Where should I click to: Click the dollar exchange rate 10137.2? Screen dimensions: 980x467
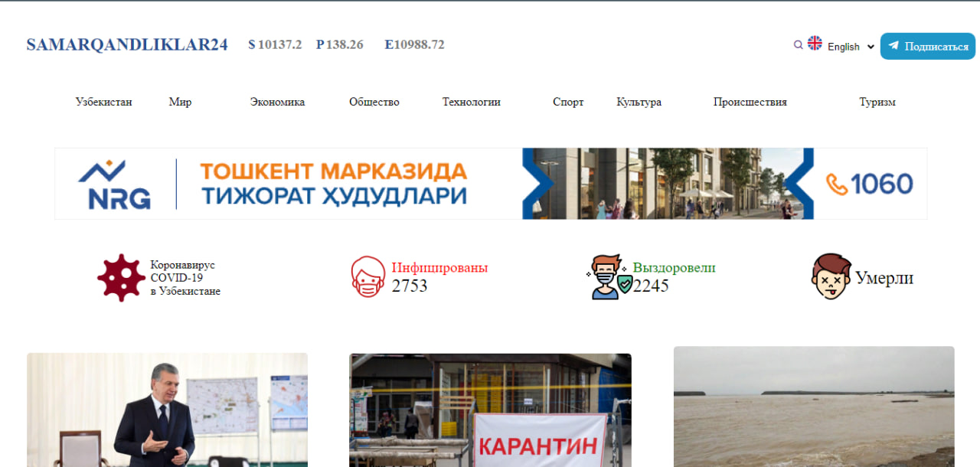pyautogui.click(x=275, y=44)
